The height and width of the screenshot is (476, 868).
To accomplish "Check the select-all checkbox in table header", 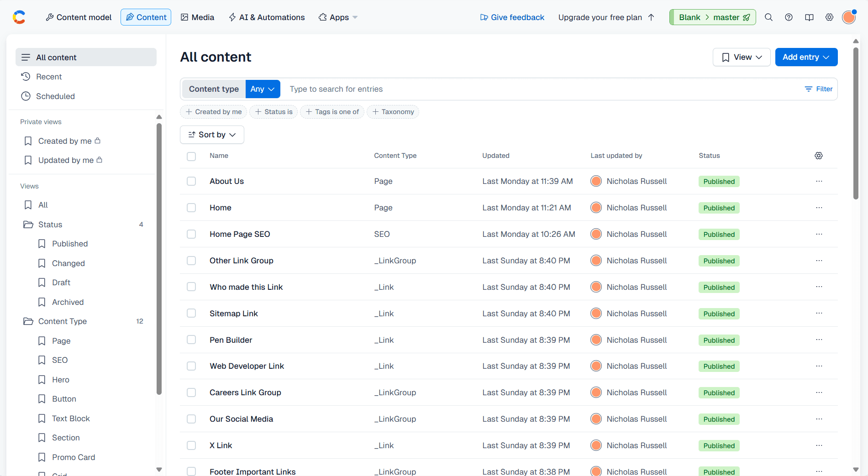I will (x=191, y=156).
